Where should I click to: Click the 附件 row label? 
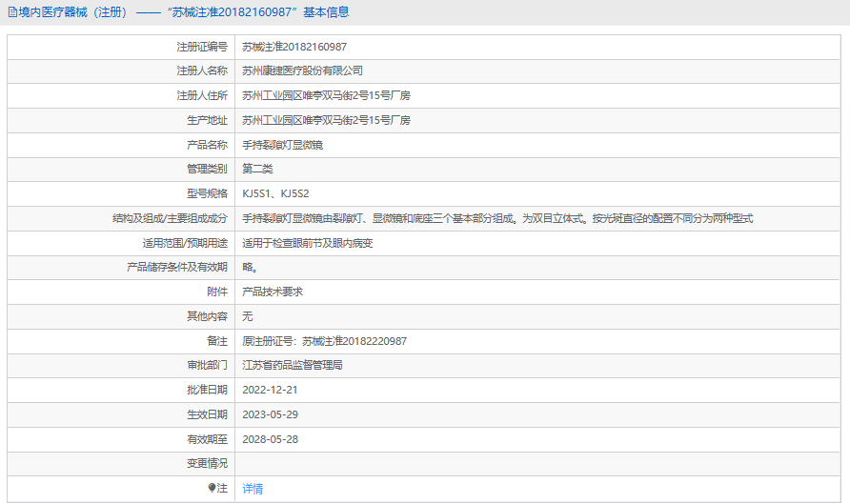[x=217, y=292]
